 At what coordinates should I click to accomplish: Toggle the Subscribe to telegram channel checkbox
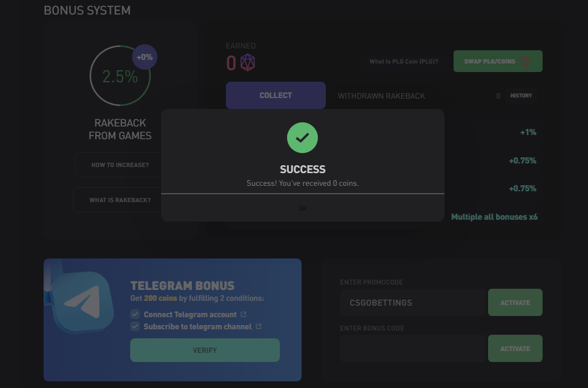click(135, 326)
